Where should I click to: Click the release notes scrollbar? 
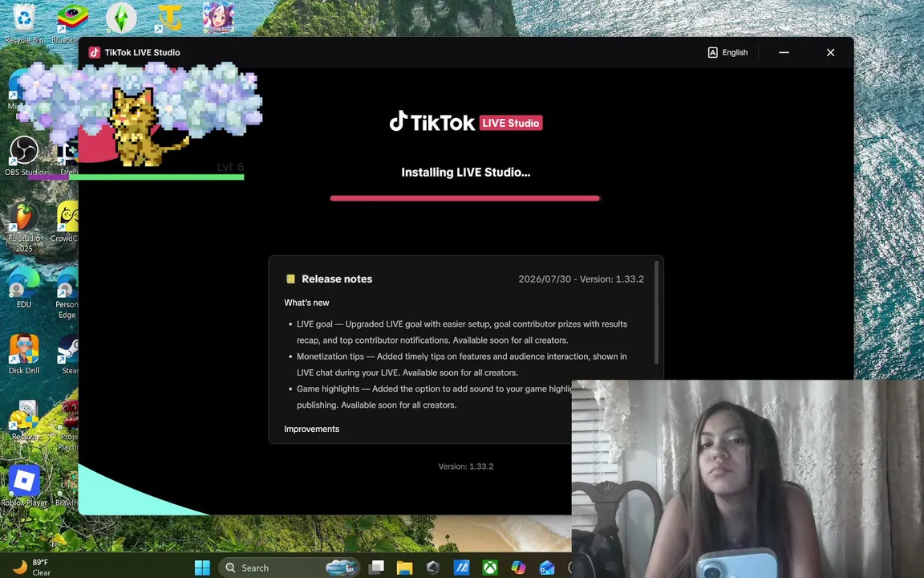coord(656,312)
